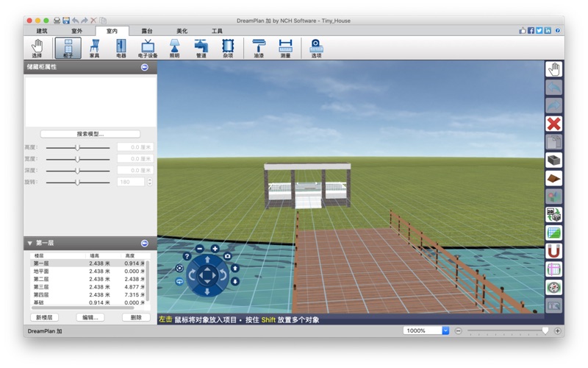Click the 搜索模型... button
This screenshot has width=588, height=368.
(x=90, y=134)
